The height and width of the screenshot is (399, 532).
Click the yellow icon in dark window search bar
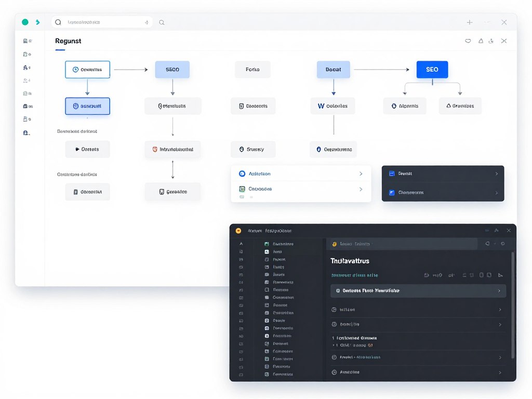pyautogui.click(x=334, y=244)
